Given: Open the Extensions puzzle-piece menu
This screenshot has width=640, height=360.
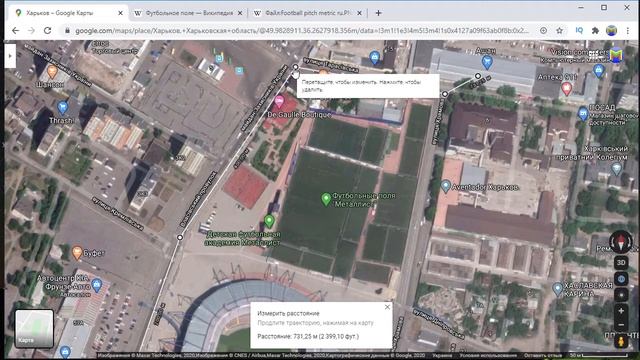Looking at the screenshot, I should pos(595,31).
